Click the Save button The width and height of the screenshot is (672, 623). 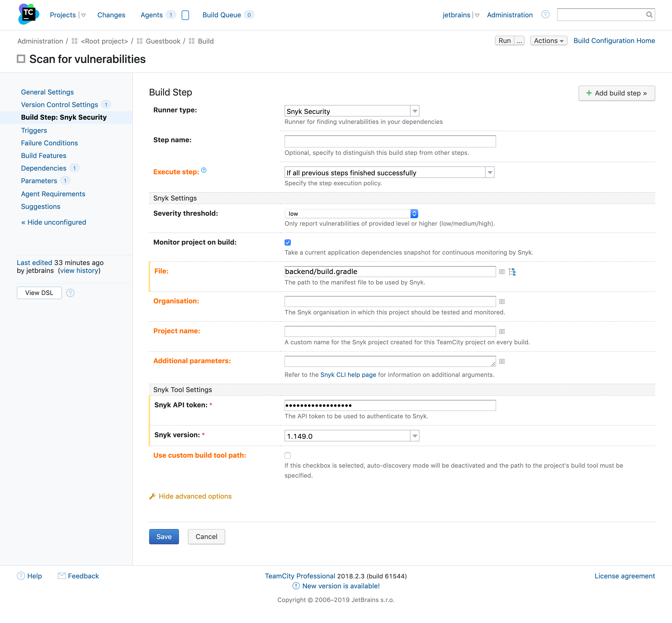click(x=164, y=537)
